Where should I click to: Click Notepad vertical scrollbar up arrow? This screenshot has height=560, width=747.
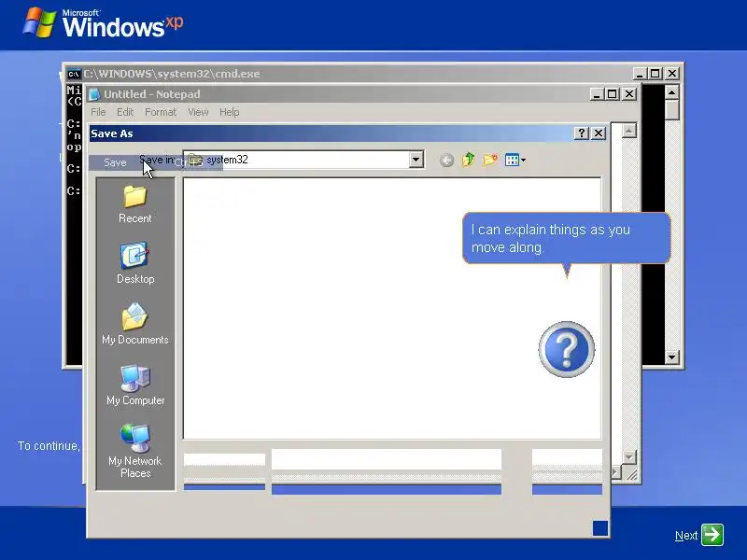point(628,131)
